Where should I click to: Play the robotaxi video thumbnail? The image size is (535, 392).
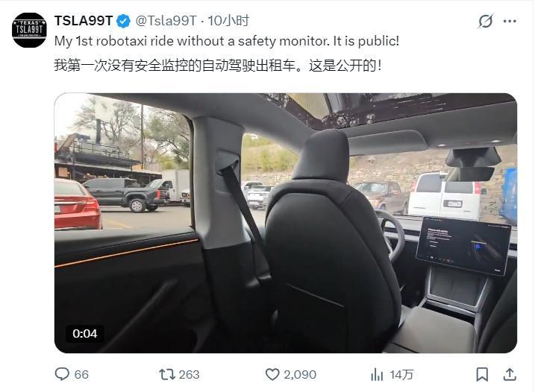click(286, 223)
